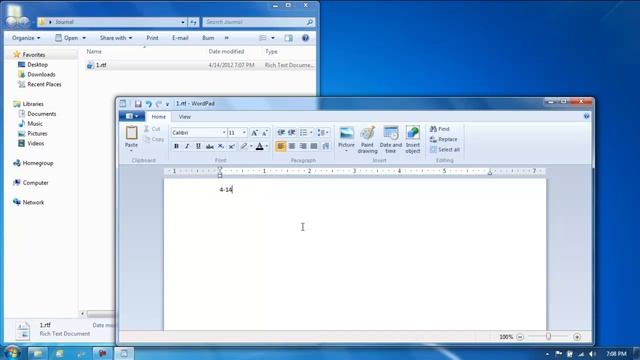Enable align text right
Screen dimensions: 640x360
pos(303,146)
